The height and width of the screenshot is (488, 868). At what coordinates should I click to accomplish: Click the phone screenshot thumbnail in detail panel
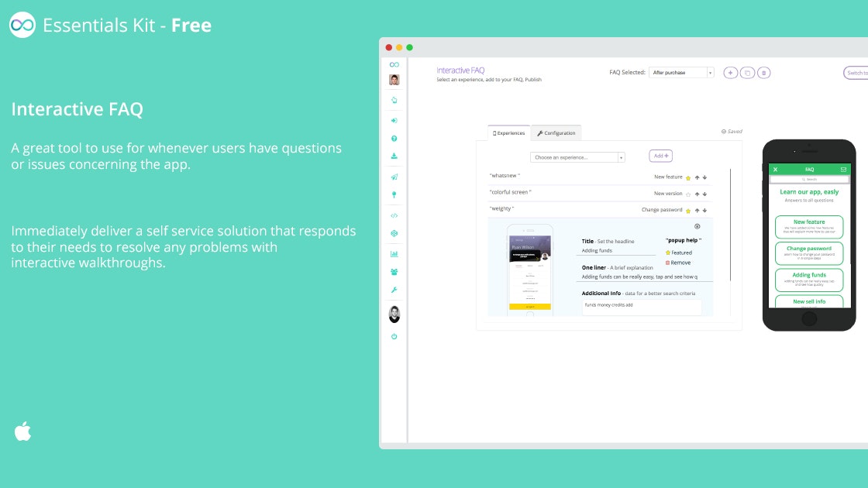[530, 270]
